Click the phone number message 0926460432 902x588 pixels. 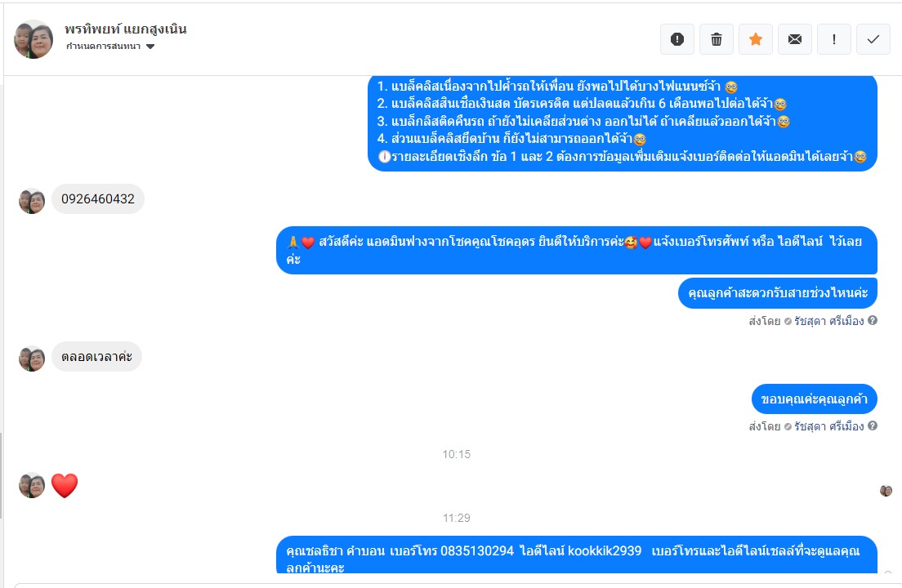(98, 199)
